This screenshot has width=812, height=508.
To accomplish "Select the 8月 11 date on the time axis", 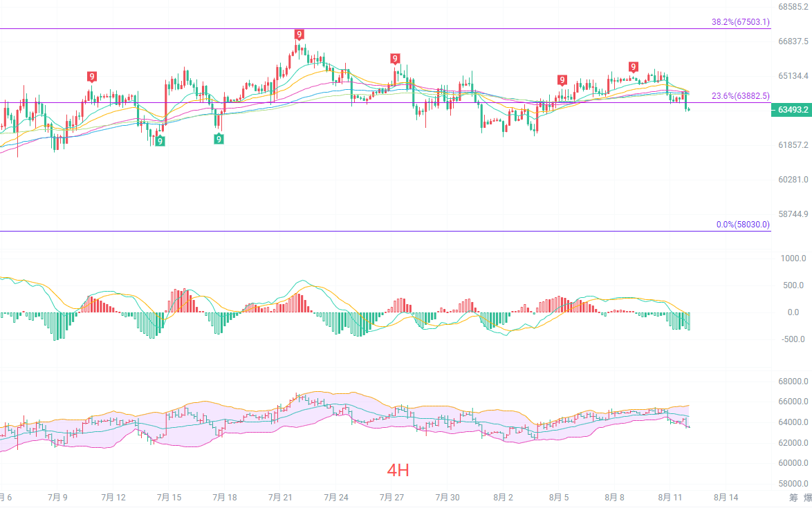I will pos(670,497).
